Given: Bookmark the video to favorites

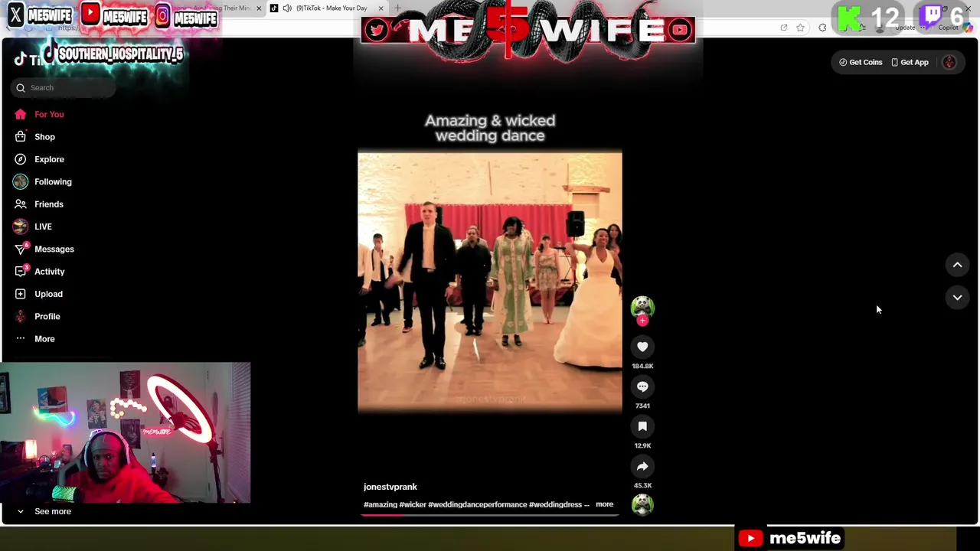Looking at the screenshot, I should [642, 426].
